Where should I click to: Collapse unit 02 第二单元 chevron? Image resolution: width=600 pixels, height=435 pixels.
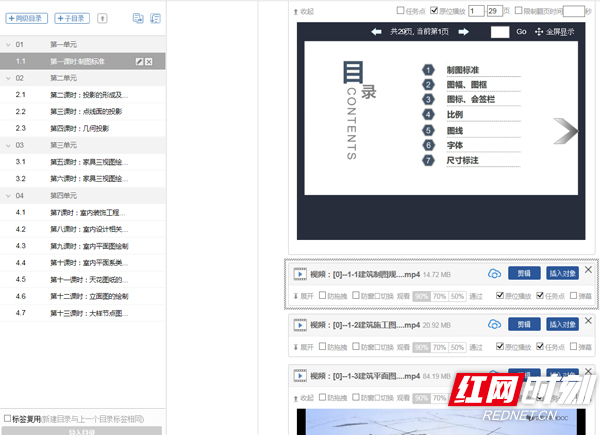click(8, 78)
